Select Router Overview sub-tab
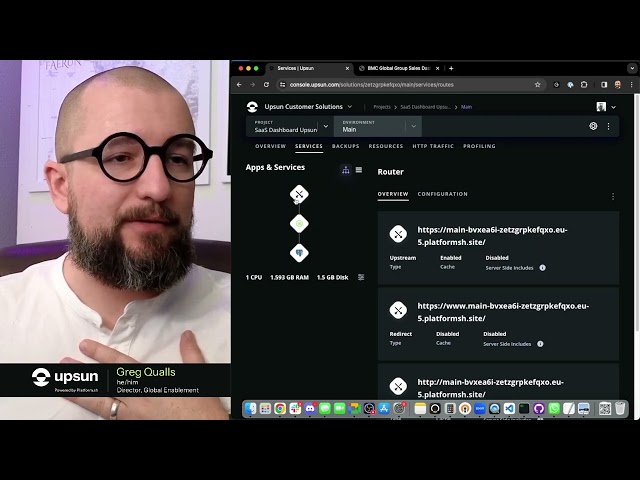Image resolution: width=640 pixels, height=480 pixels. 393,194
